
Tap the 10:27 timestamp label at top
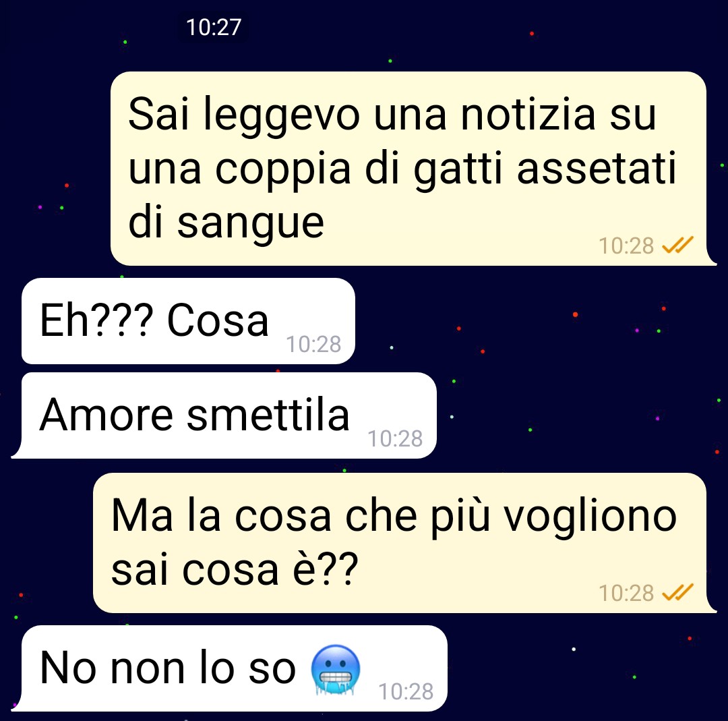[214, 27]
